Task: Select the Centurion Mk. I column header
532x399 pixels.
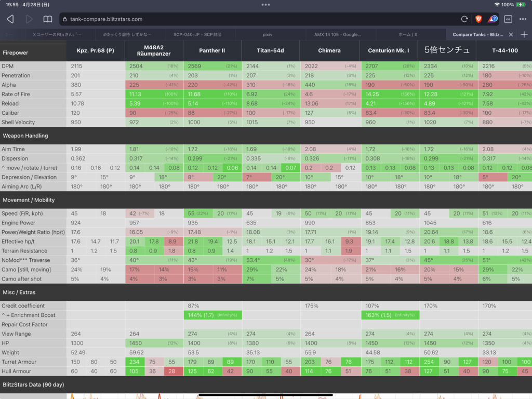Action: pos(389,50)
